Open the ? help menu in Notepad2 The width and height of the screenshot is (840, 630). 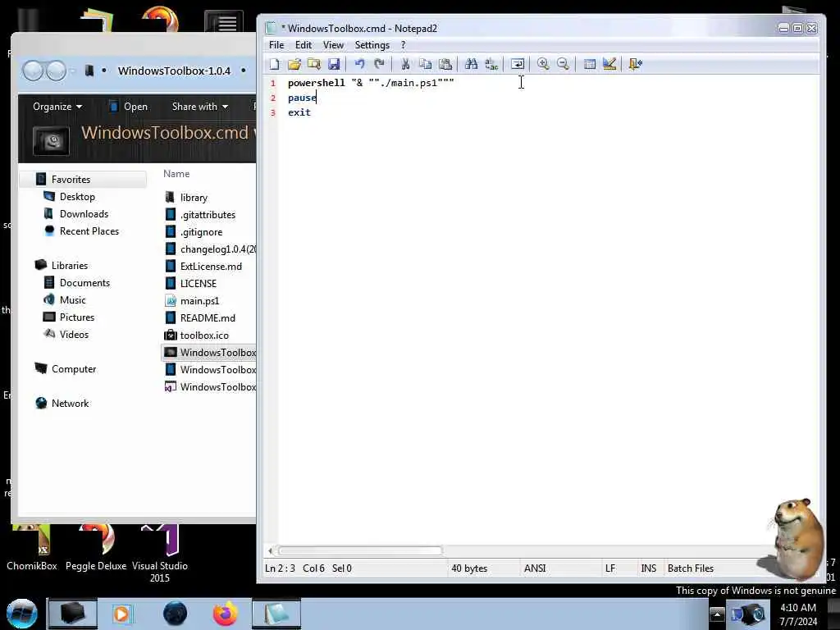pos(404,45)
